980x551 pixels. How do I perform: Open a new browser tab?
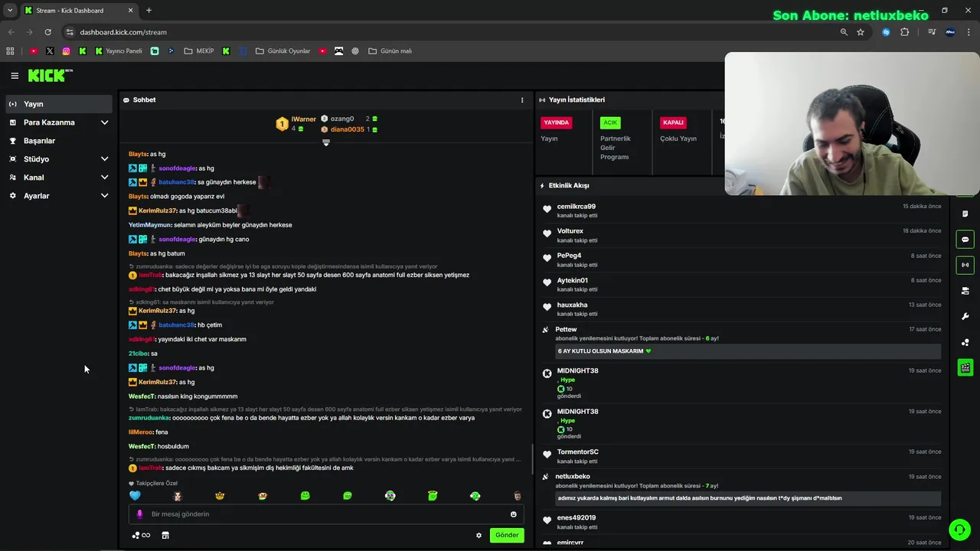pyautogui.click(x=149, y=11)
